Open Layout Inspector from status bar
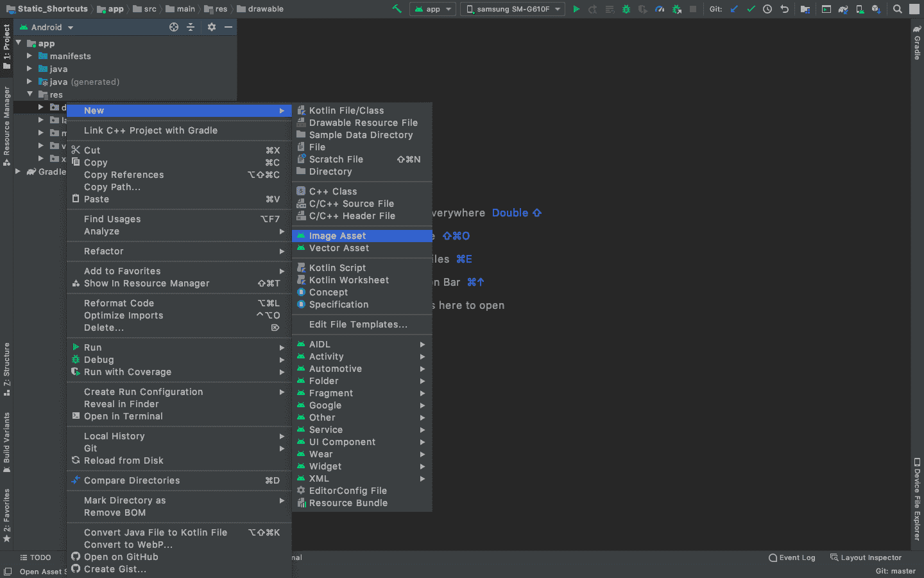Image resolution: width=924 pixels, height=578 pixels. [x=866, y=557]
